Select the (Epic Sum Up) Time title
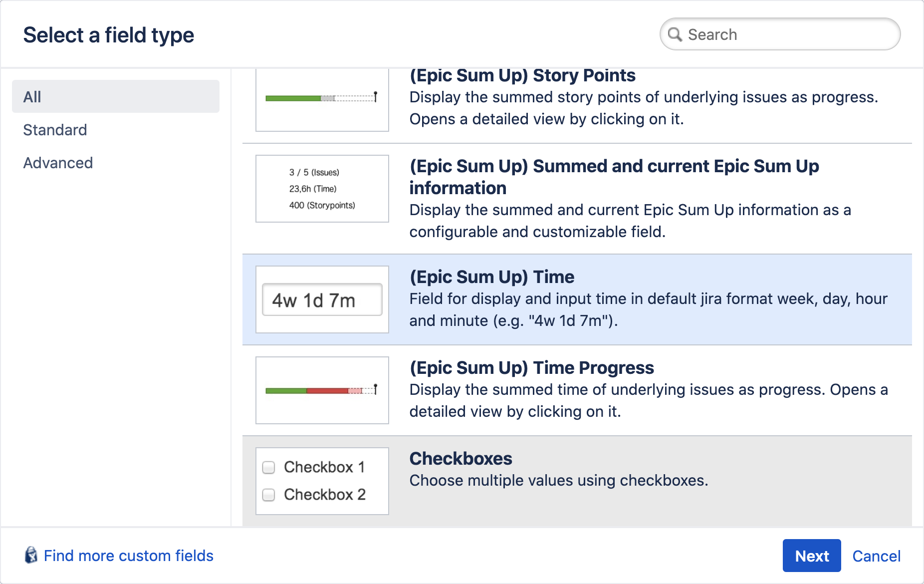 click(491, 277)
